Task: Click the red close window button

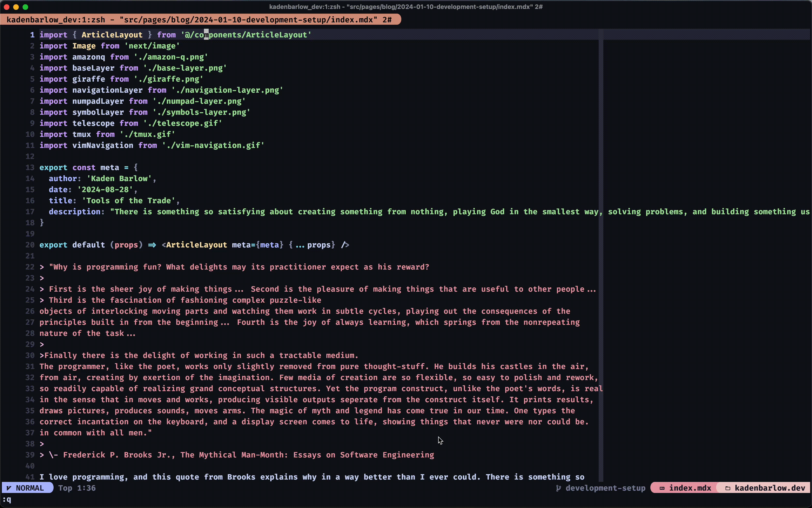Action: tap(6, 7)
